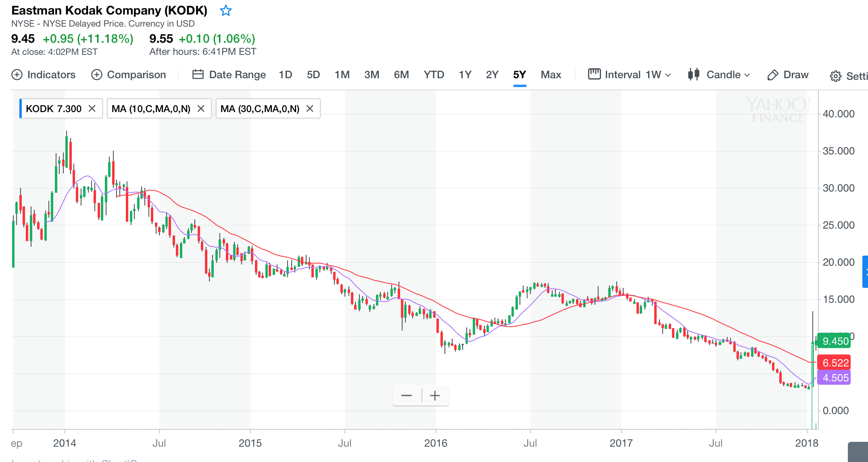Click the 9.45 closing price
Viewport: 868px width, 462px height.
click(x=23, y=39)
